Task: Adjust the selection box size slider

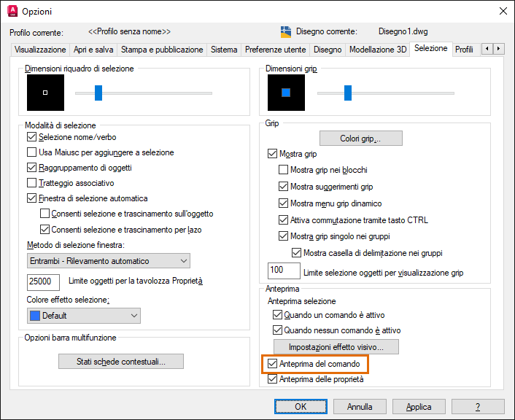Action: pyautogui.click(x=98, y=93)
